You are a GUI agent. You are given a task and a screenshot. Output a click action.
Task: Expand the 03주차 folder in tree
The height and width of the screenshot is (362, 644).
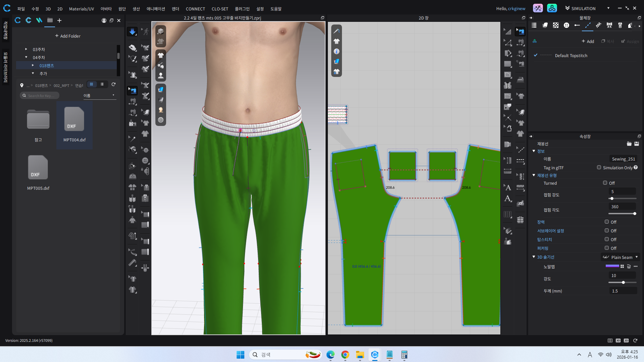tap(26, 49)
